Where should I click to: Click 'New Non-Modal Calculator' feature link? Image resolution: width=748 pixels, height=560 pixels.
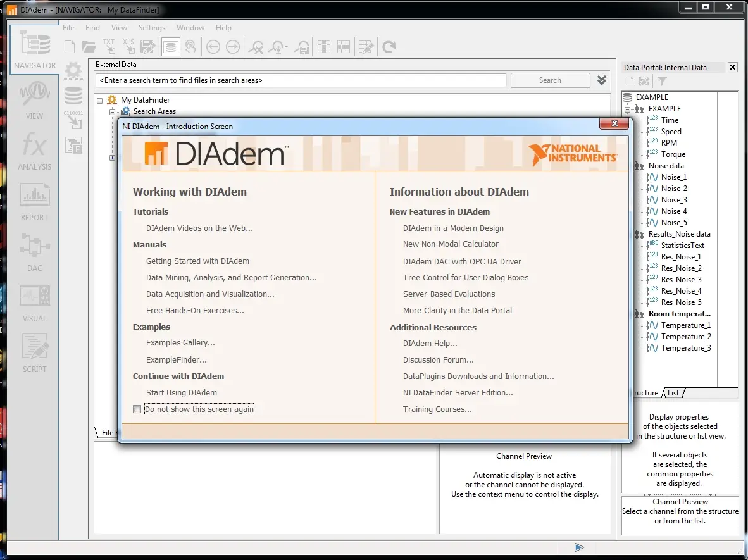(451, 244)
